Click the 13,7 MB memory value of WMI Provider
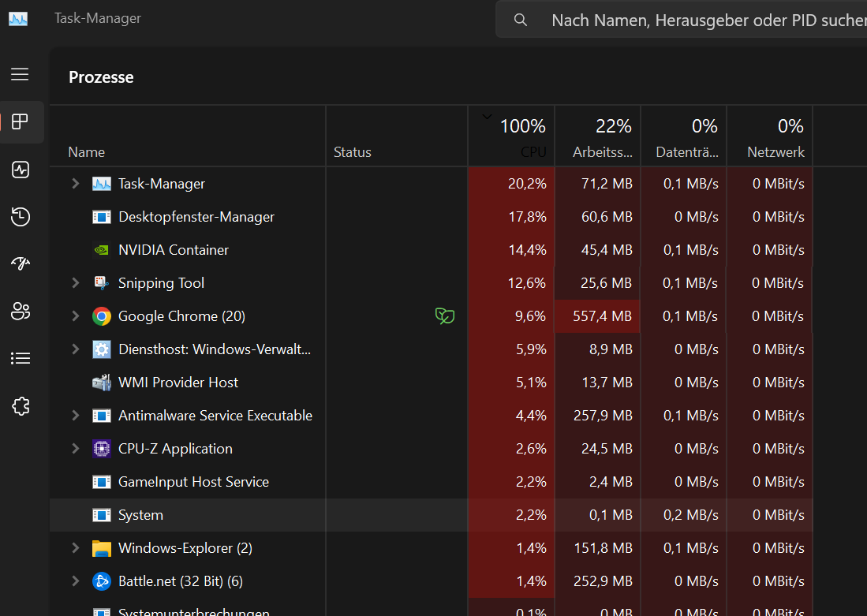This screenshot has width=867, height=616. pyautogui.click(x=607, y=383)
